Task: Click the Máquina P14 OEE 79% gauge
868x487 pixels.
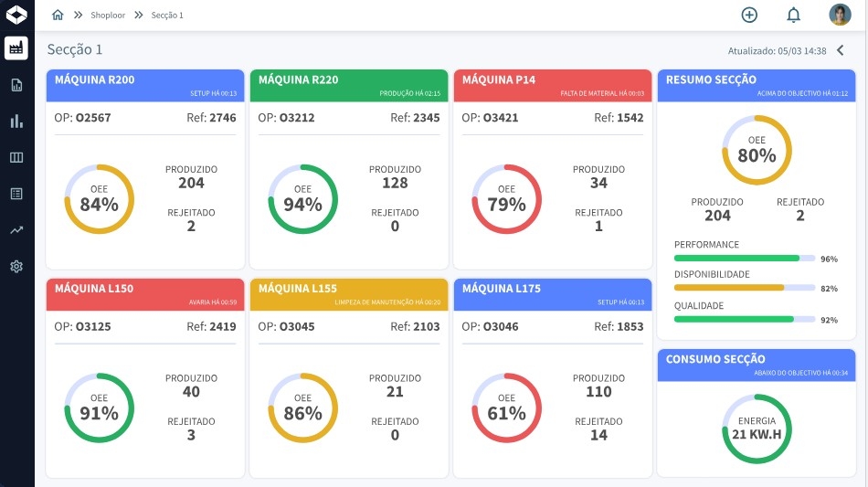Action: click(506, 199)
